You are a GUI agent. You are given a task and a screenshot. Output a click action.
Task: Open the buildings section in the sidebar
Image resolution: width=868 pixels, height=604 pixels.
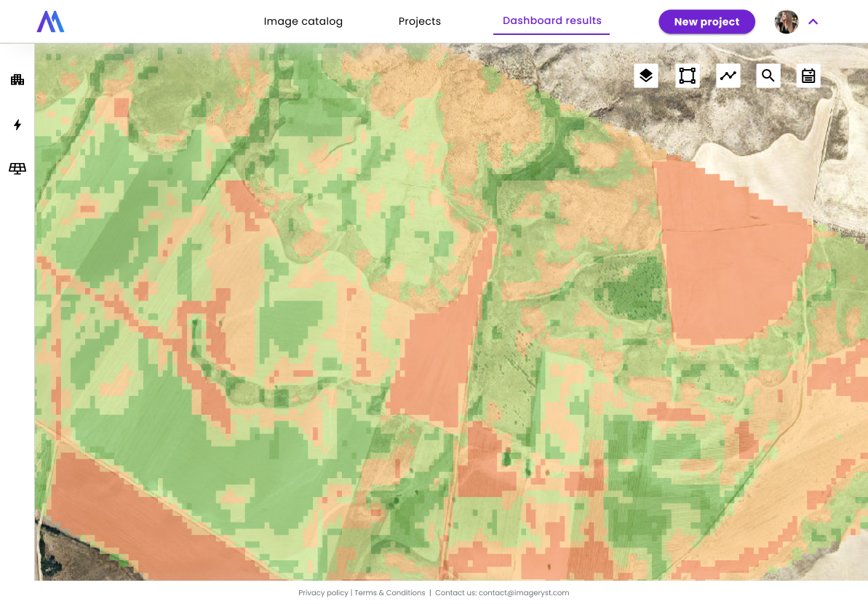pyautogui.click(x=17, y=79)
